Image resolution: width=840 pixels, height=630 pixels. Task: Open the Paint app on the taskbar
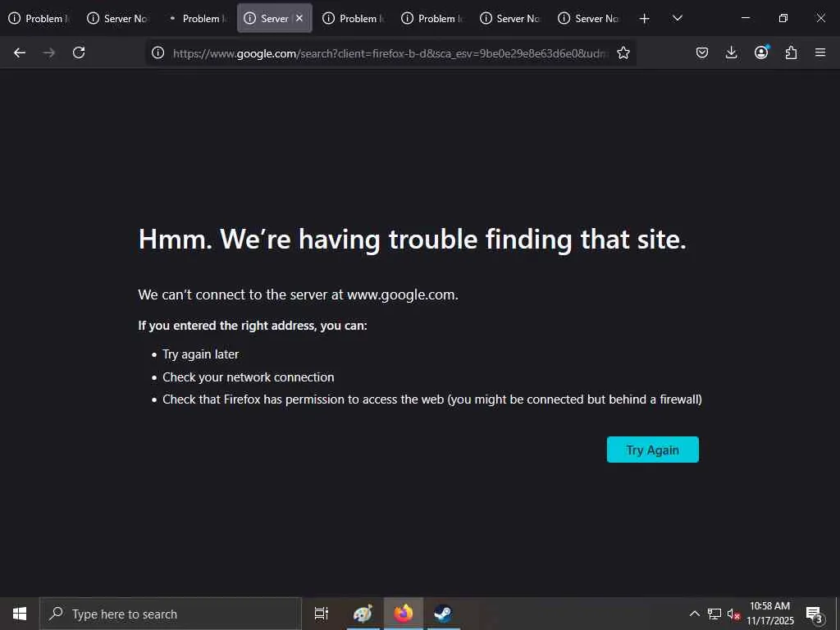pyautogui.click(x=363, y=614)
